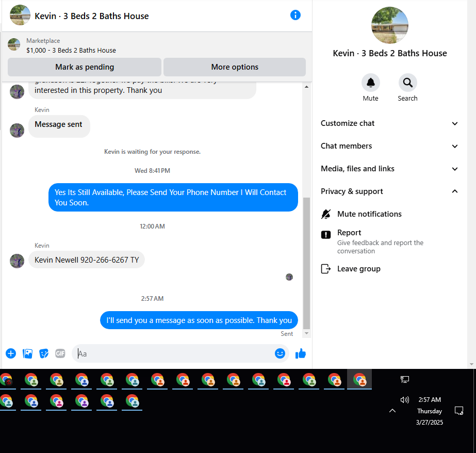The height and width of the screenshot is (453, 476).
Task: Choose a sticker with the sticker icon
Action: pyautogui.click(x=44, y=353)
